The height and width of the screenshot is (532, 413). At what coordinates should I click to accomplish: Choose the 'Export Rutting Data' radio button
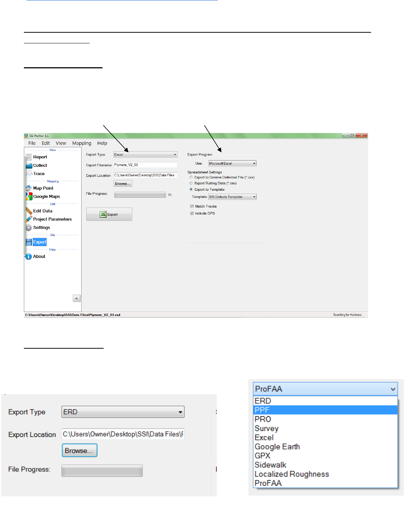coord(191,183)
